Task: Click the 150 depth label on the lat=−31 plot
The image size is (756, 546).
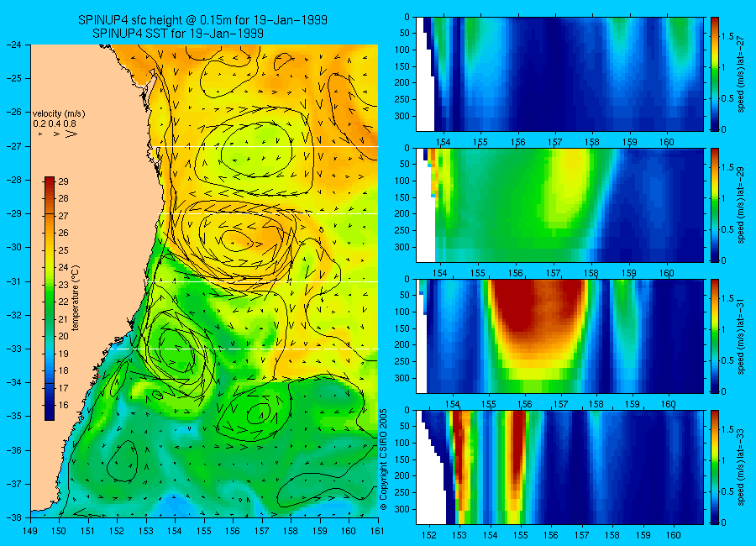Action: pyautogui.click(x=402, y=328)
